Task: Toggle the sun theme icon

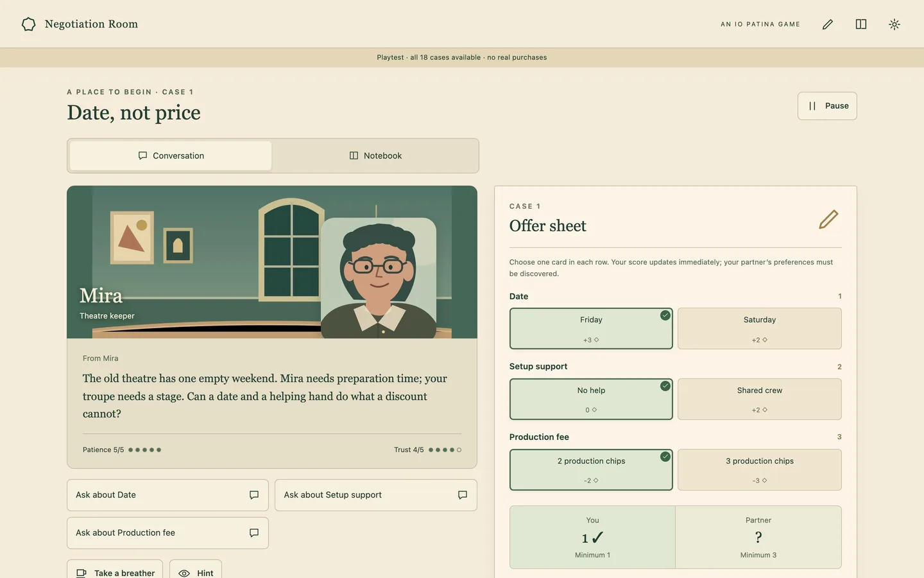Action: (894, 24)
